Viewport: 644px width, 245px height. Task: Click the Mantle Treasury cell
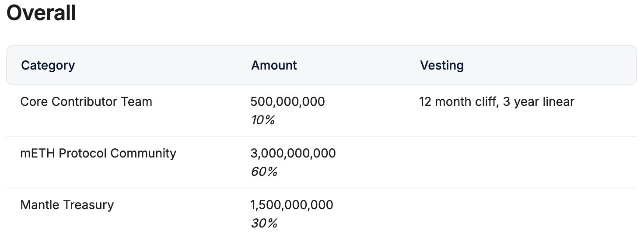[x=67, y=205]
